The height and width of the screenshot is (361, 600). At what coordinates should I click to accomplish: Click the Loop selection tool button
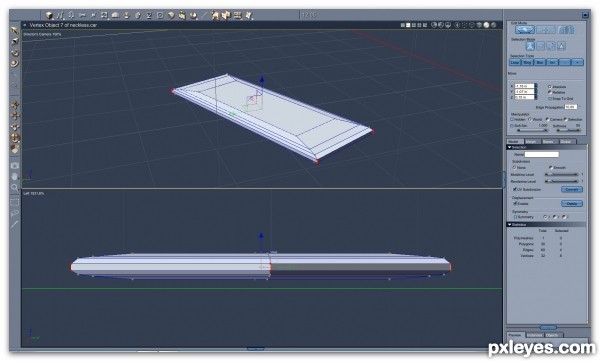tap(515, 62)
